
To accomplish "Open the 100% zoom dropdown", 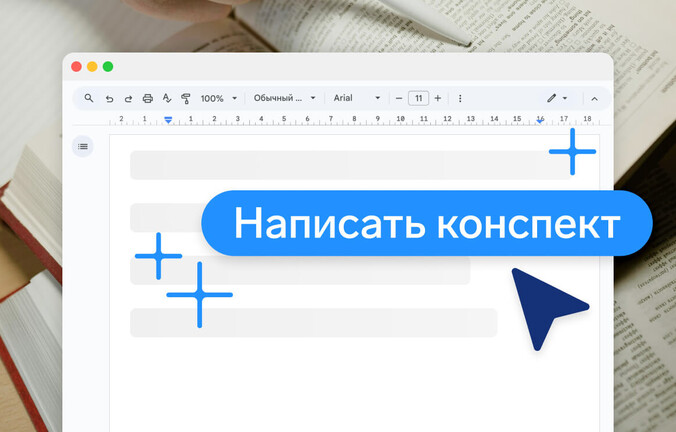I will click(x=219, y=98).
